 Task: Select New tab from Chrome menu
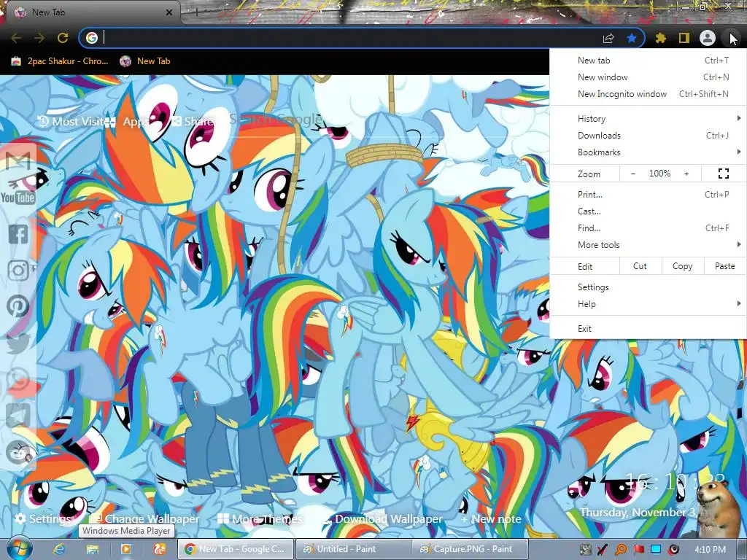[648, 61]
